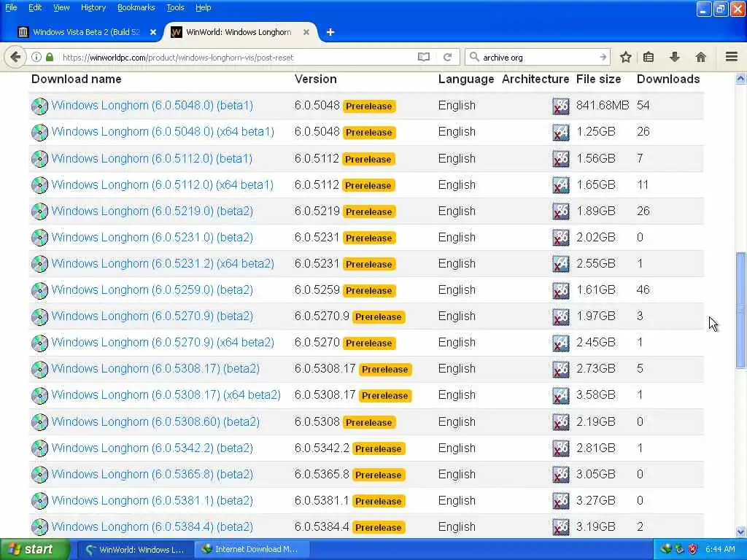Switch to WinWorld taskbar window button
The width and height of the screenshot is (747, 560).
click(x=135, y=550)
